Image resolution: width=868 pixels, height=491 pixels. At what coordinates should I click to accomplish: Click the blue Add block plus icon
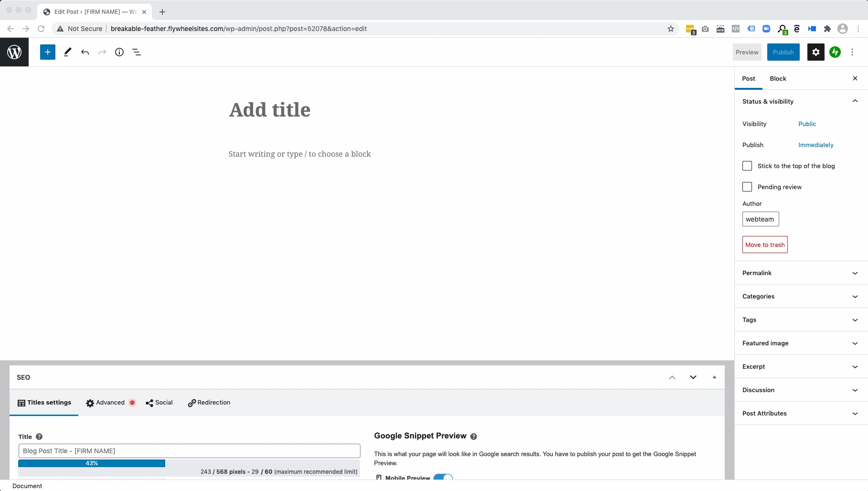pyautogui.click(x=48, y=52)
